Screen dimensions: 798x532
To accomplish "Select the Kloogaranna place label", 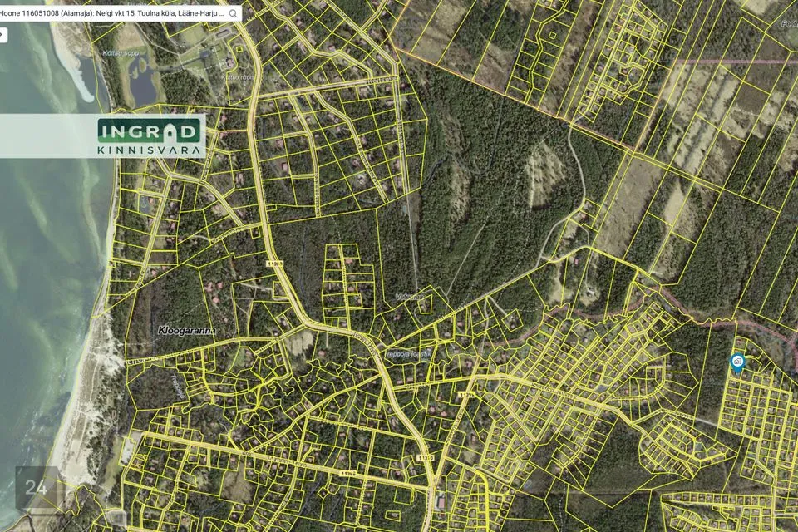I will [186, 330].
